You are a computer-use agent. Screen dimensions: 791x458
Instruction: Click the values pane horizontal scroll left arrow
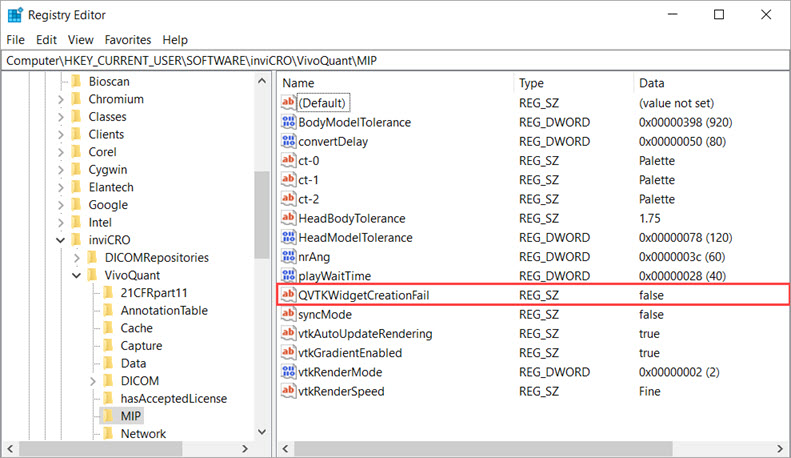pyautogui.click(x=286, y=448)
